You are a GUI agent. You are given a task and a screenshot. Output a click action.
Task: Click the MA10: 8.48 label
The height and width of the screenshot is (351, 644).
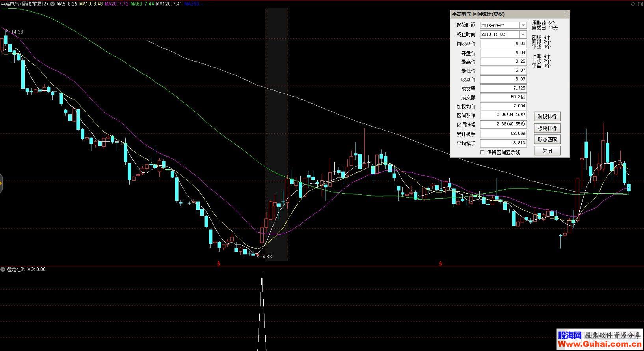[91, 4]
